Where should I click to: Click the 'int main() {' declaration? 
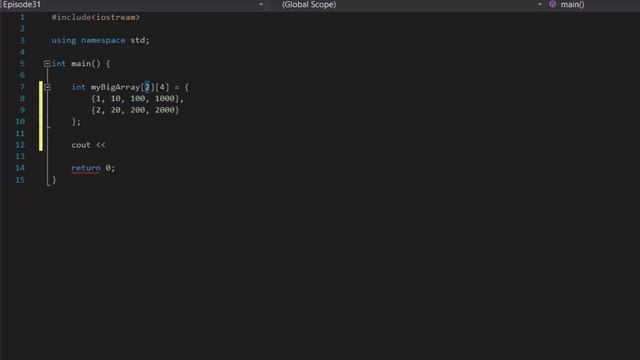81,64
